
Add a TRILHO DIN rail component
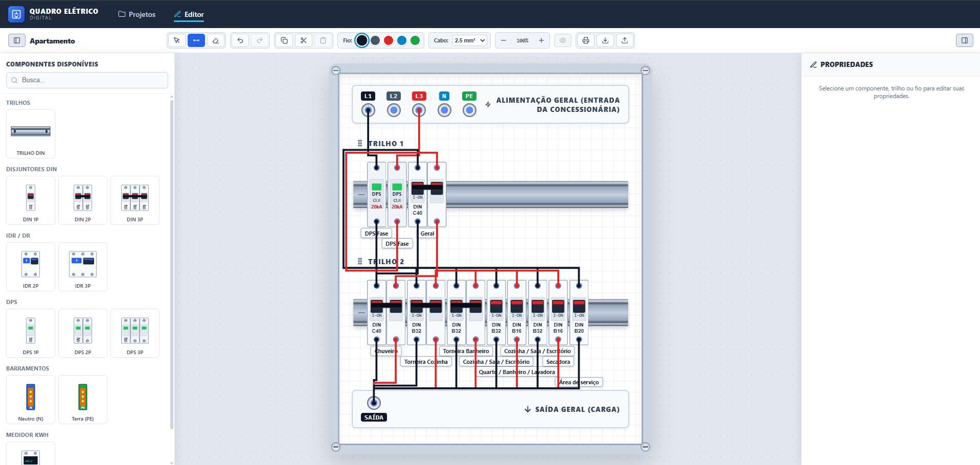[x=31, y=134]
